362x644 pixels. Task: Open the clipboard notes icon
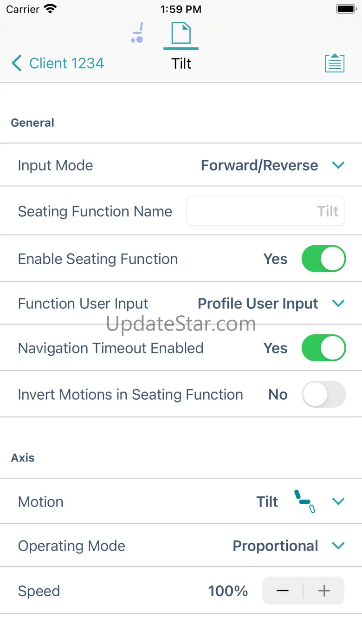(335, 63)
